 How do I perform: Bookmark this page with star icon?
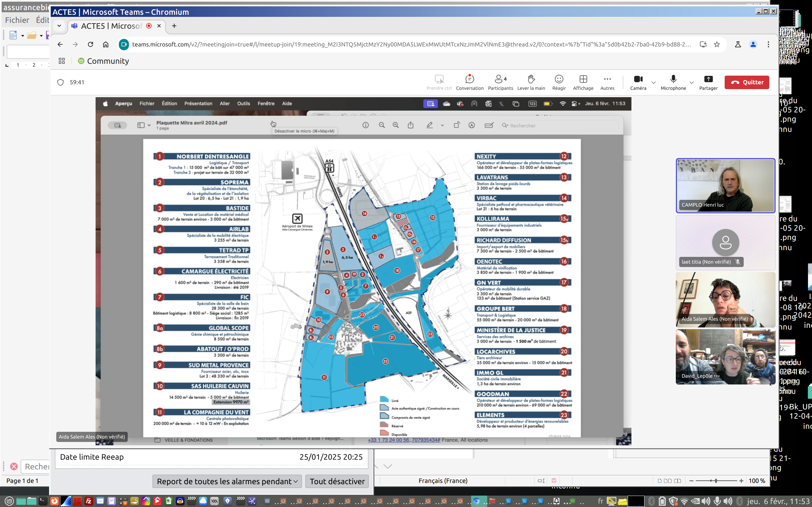(717, 44)
